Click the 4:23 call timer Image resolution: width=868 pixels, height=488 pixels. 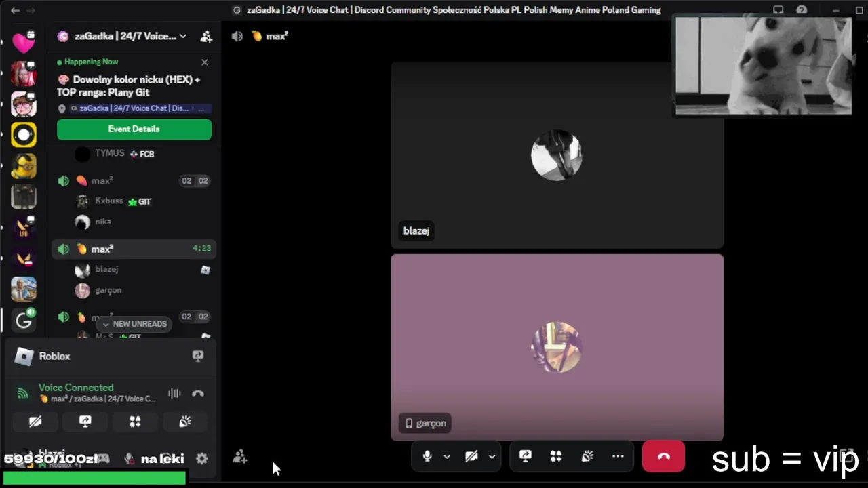coord(201,249)
